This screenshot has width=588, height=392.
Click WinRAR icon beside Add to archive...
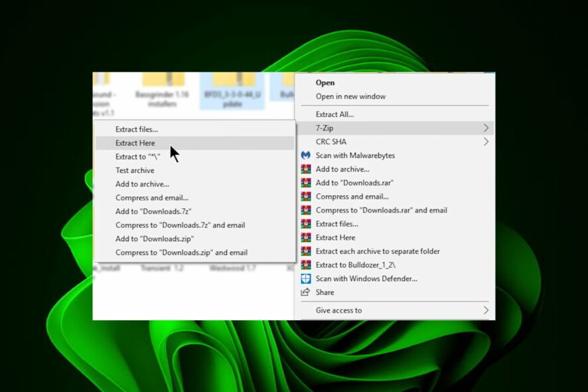pyautogui.click(x=306, y=169)
